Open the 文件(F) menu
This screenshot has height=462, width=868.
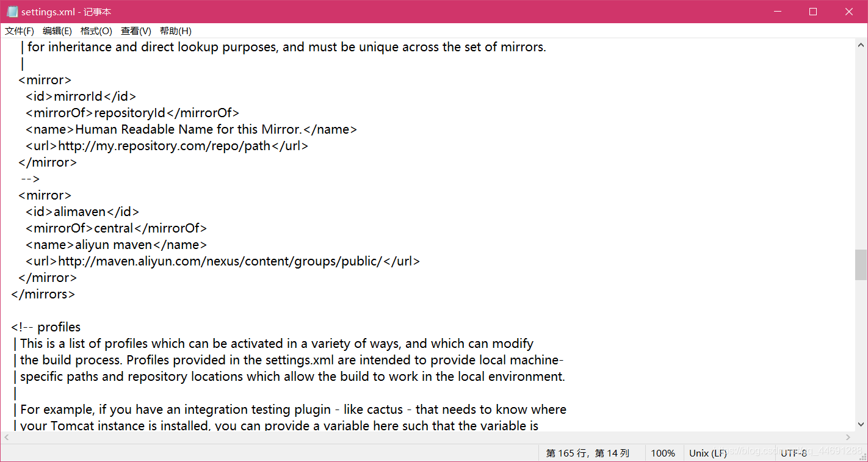pyautogui.click(x=20, y=31)
